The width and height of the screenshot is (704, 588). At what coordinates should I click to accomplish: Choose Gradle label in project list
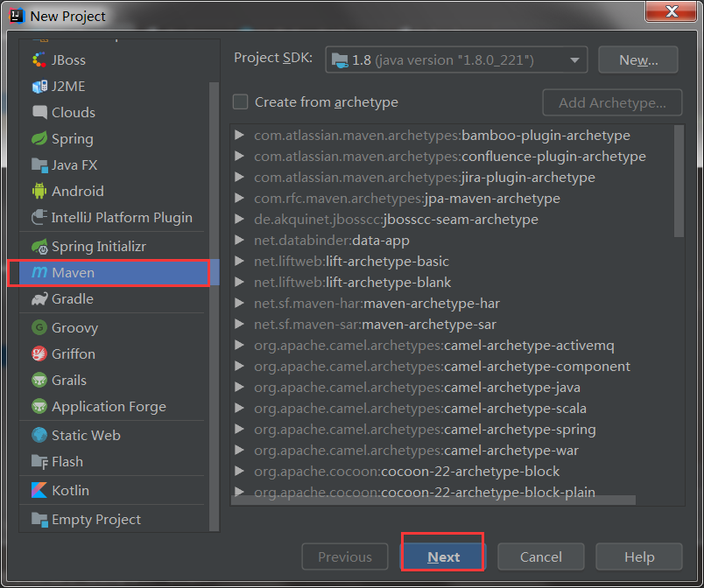click(x=73, y=298)
